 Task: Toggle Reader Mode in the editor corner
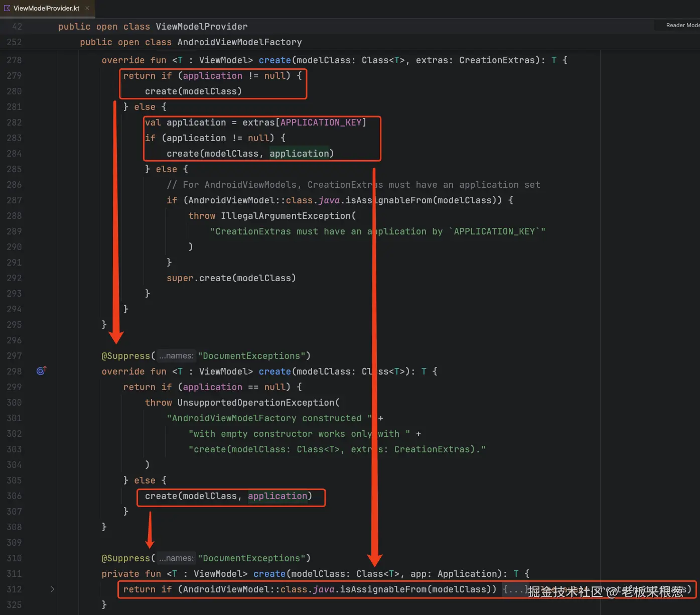[x=681, y=25]
